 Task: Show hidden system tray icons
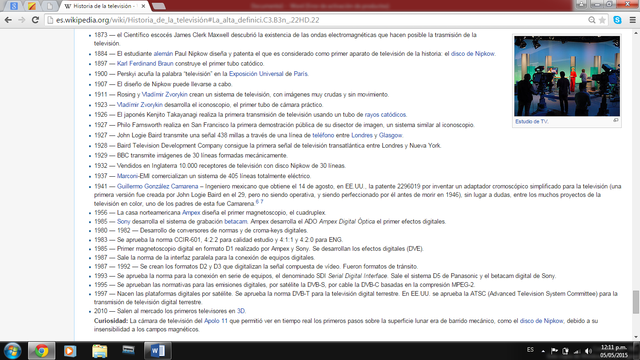click(543, 351)
